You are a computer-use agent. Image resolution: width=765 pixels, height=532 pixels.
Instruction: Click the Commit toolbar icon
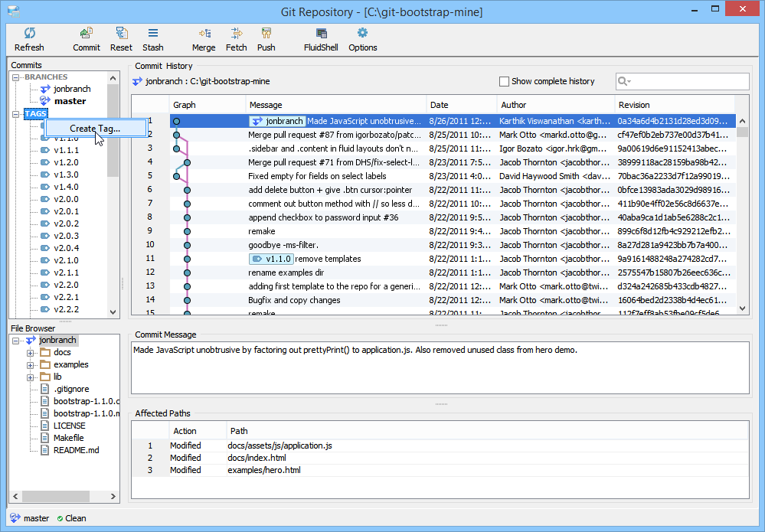tap(87, 34)
